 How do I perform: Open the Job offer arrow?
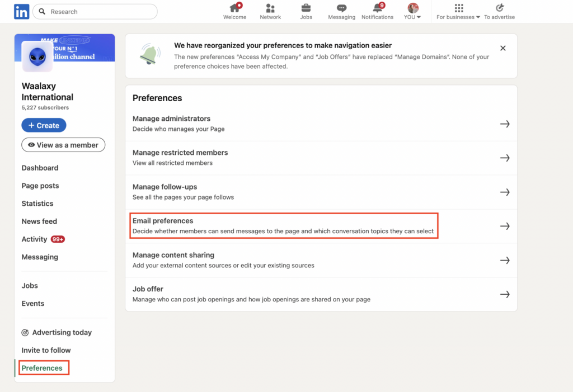505,294
